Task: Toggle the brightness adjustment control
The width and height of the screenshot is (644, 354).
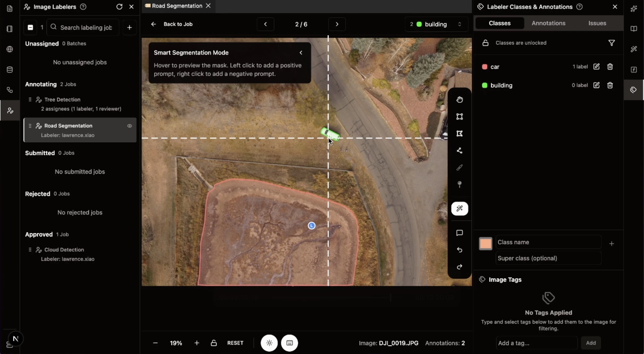Action: pyautogui.click(x=269, y=343)
